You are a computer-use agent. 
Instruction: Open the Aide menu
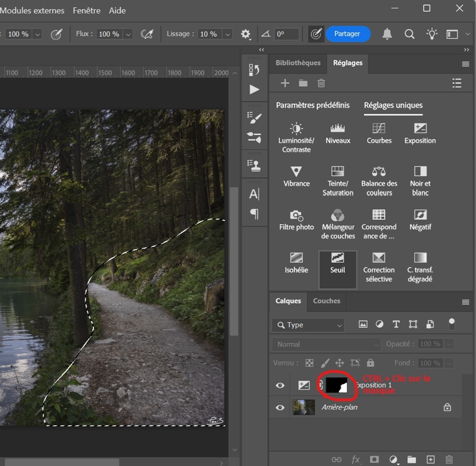pyautogui.click(x=117, y=10)
